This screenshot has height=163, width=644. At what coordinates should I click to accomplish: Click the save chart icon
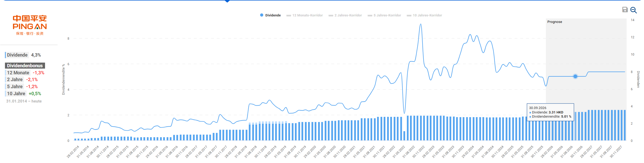[625, 10]
